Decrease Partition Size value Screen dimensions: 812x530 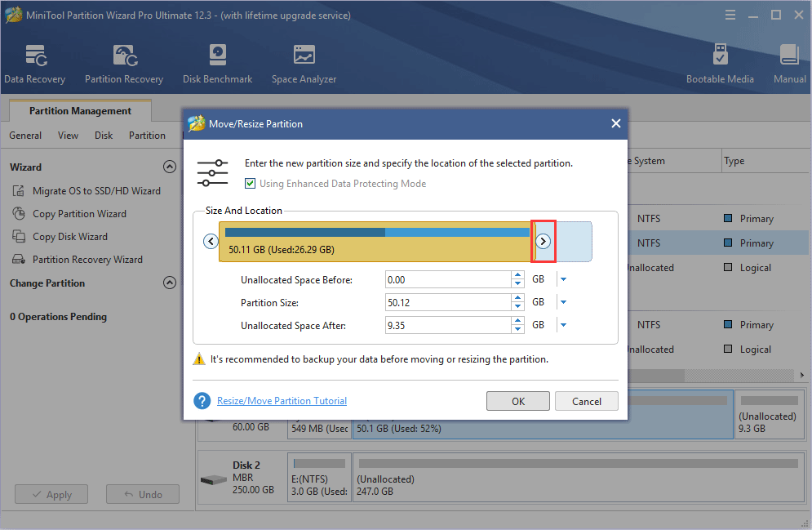point(518,307)
